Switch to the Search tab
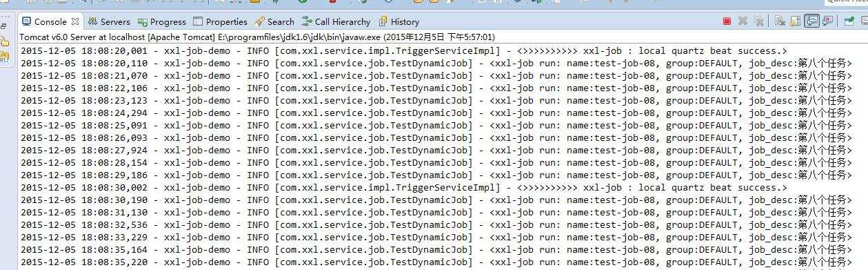The height and width of the screenshot is (270, 868). coord(274,21)
